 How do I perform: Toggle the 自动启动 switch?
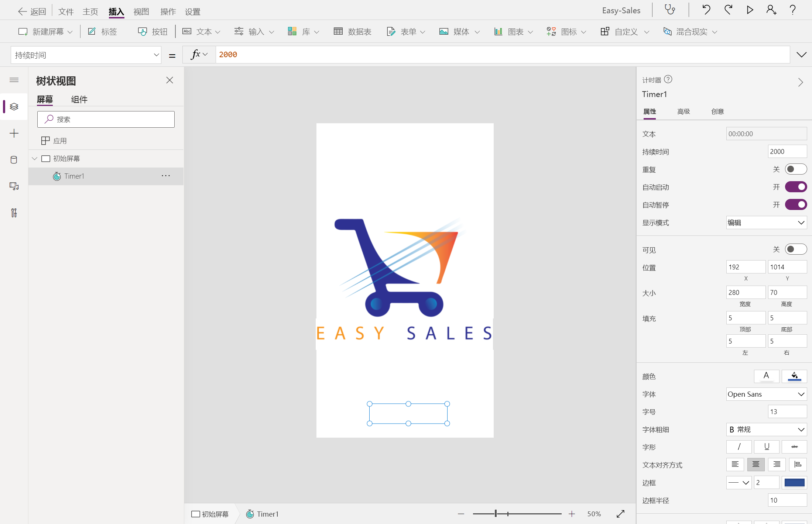click(x=796, y=187)
